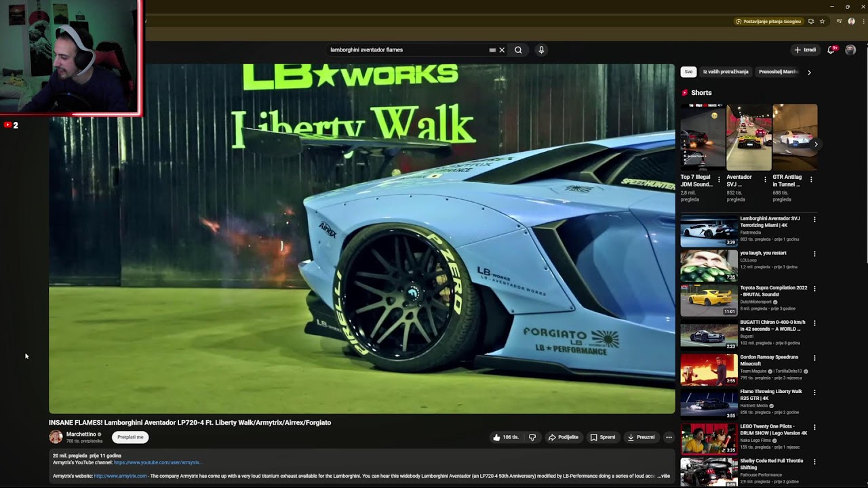Open options for Toyota Supra Compilation video
Screen dimensions: 868x488
[x=814, y=289]
